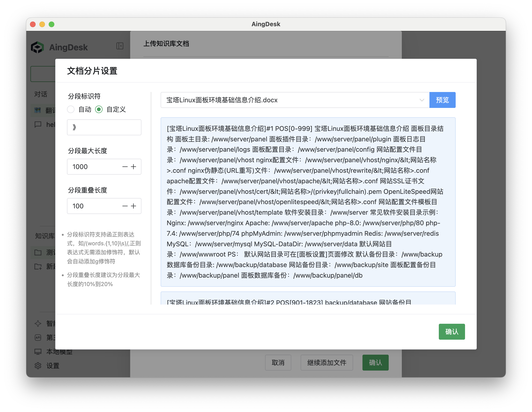Click the 预览 preview button
This screenshot has height=412, width=532.
[442, 100]
